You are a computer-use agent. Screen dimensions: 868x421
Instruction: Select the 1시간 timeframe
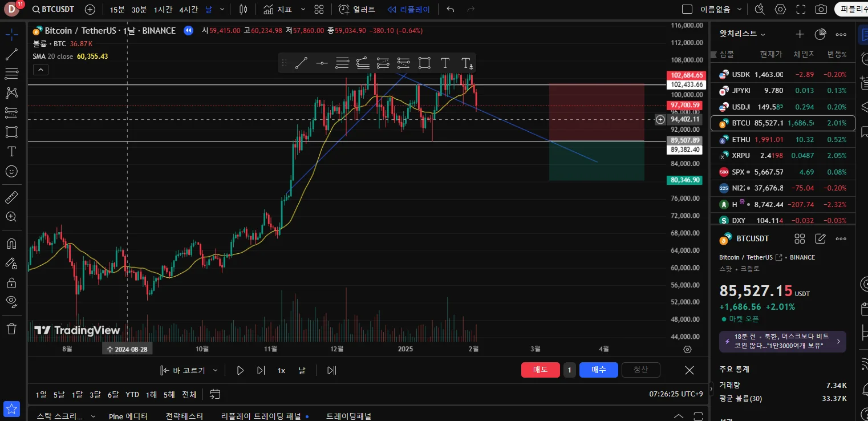pos(163,10)
